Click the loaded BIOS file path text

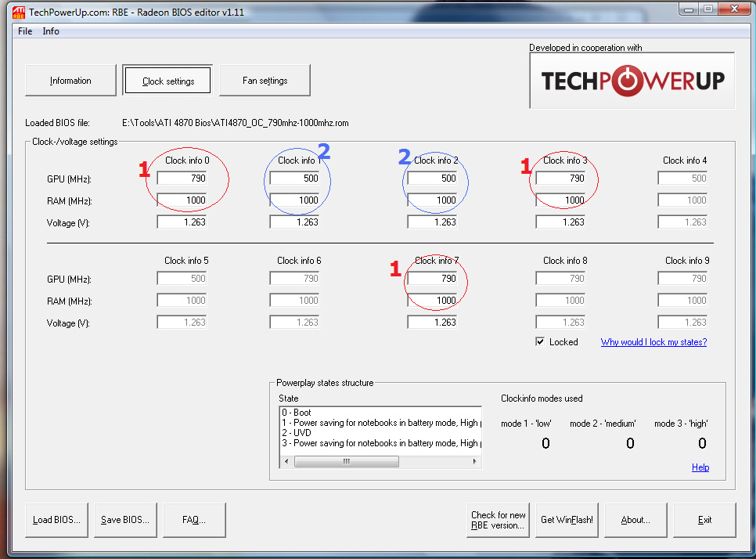(236, 123)
